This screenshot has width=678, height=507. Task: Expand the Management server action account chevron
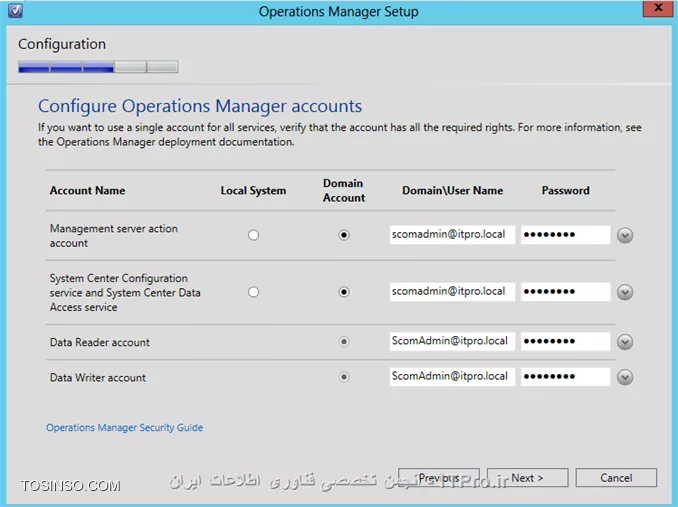pos(625,236)
